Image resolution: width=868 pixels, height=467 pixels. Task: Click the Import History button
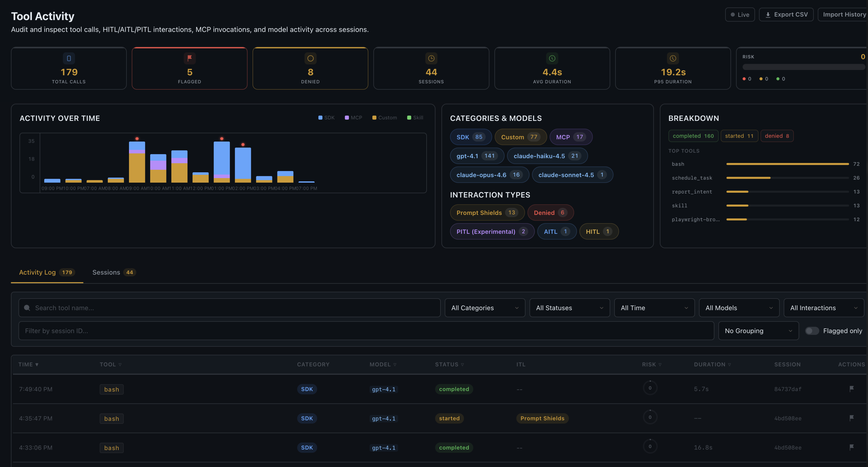tap(843, 14)
